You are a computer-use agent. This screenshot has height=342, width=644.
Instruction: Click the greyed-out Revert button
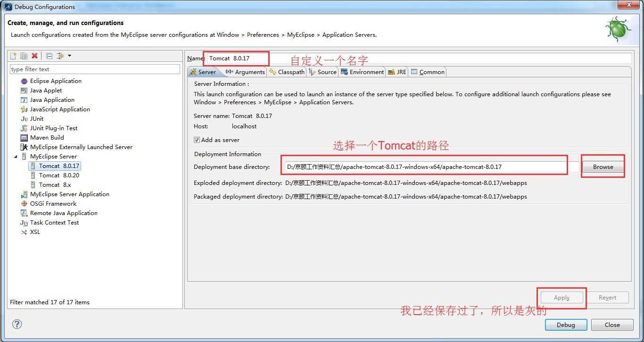(x=607, y=298)
